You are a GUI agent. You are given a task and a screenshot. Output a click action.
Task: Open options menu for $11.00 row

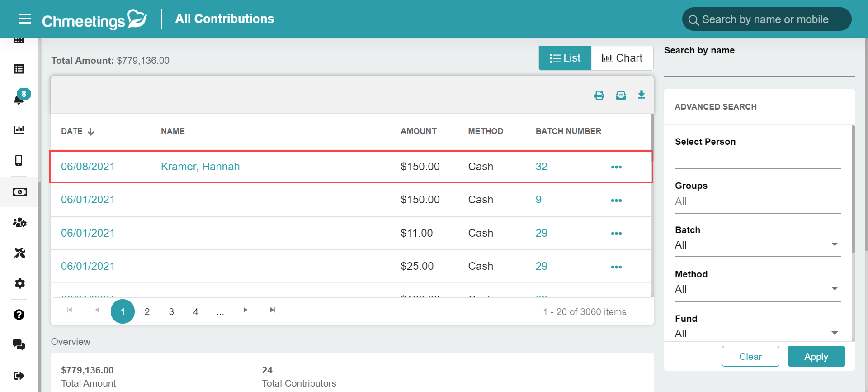click(x=616, y=234)
